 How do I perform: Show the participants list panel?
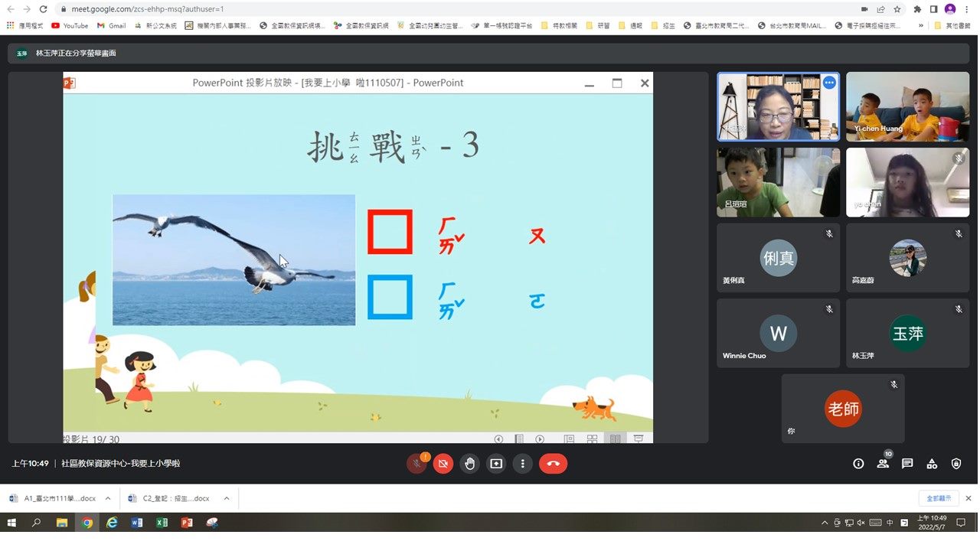point(883,464)
